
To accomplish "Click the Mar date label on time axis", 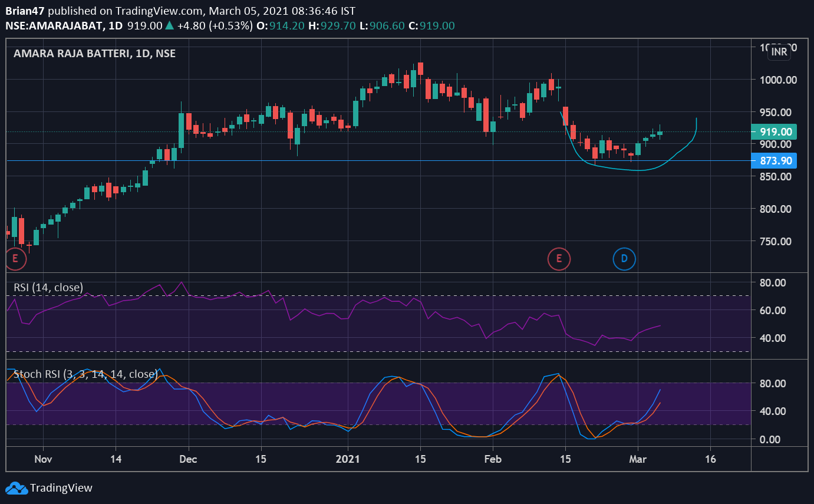I will tap(638, 459).
